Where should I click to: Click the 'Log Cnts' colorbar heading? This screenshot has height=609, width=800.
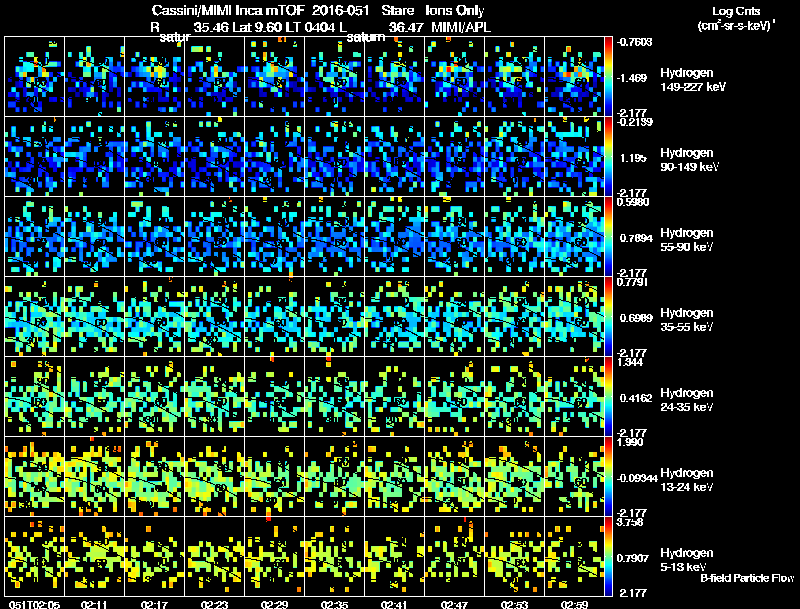[736, 11]
